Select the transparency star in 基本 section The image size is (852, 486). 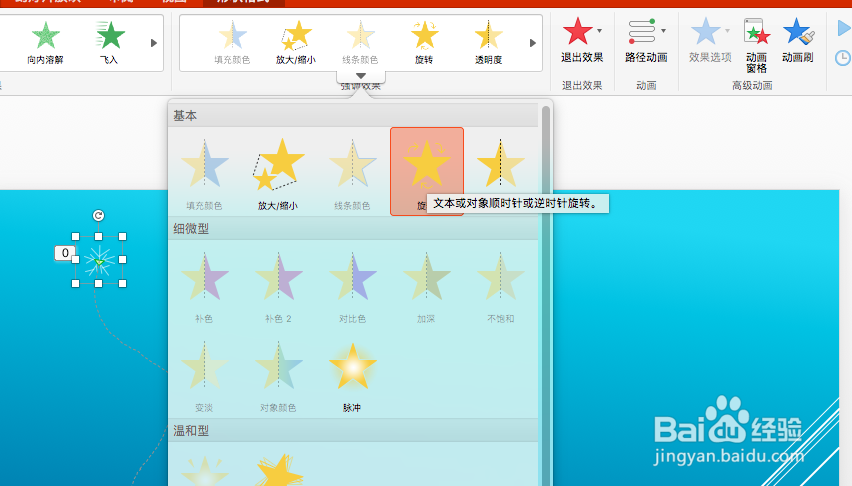[500, 163]
